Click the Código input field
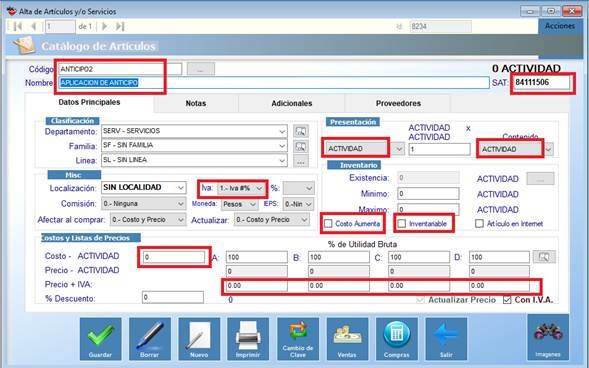This screenshot has width=589, height=368. [120, 69]
